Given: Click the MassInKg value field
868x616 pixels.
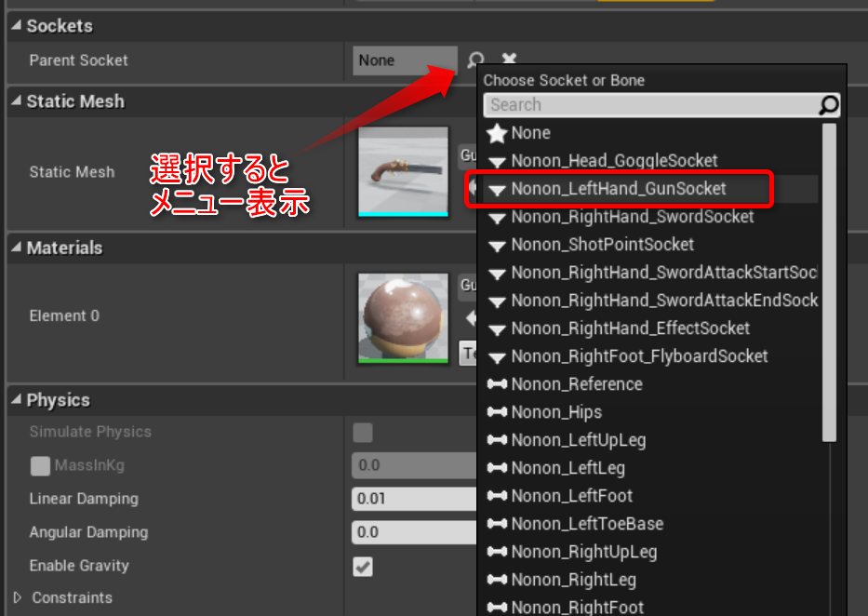Looking at the screenshot, I should point(414,465).
